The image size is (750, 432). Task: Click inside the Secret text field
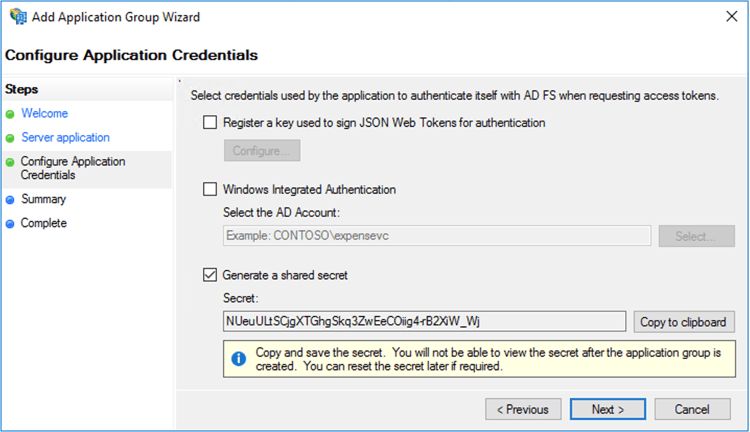coord(425,321)
